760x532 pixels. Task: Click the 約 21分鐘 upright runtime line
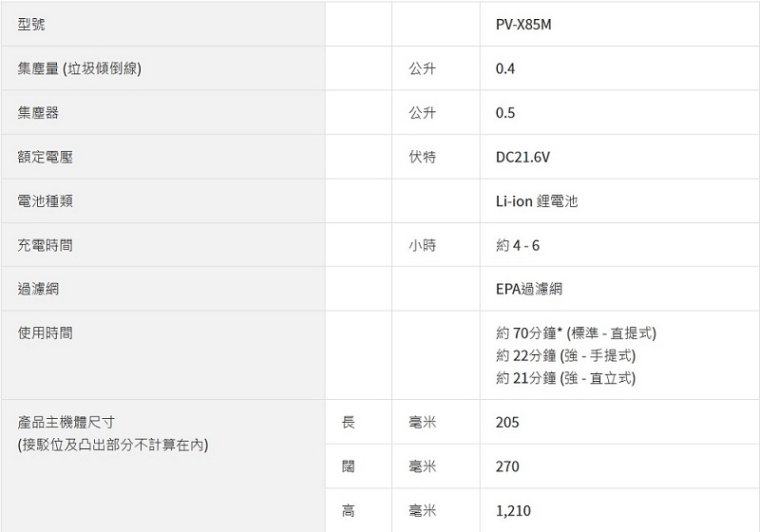[565, 378]
